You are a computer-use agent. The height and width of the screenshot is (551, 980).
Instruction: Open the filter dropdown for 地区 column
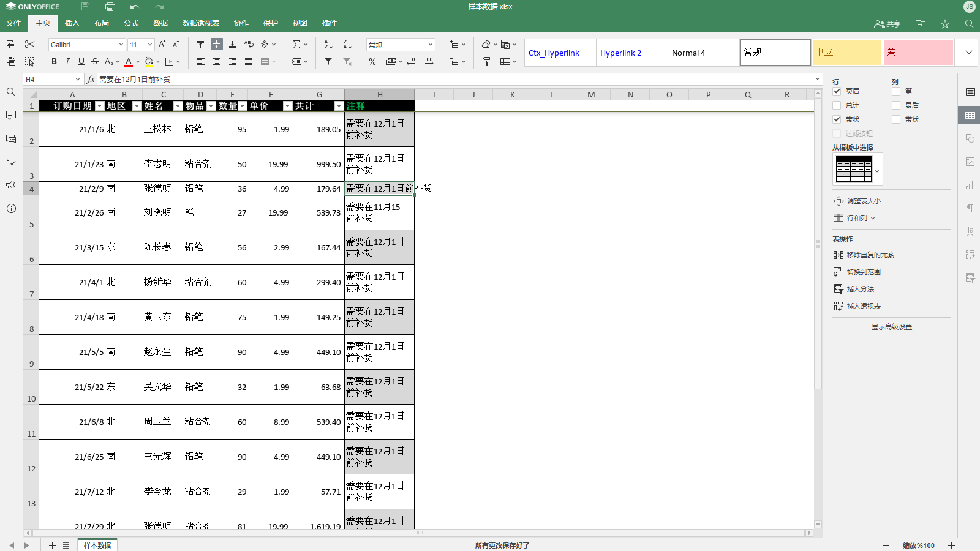(137, 106)
